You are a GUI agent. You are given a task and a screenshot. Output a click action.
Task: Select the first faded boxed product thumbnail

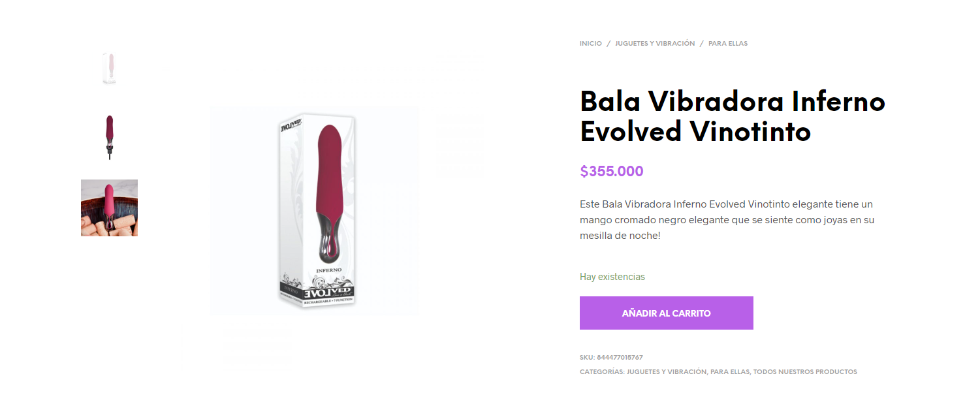tap(109, 69)
